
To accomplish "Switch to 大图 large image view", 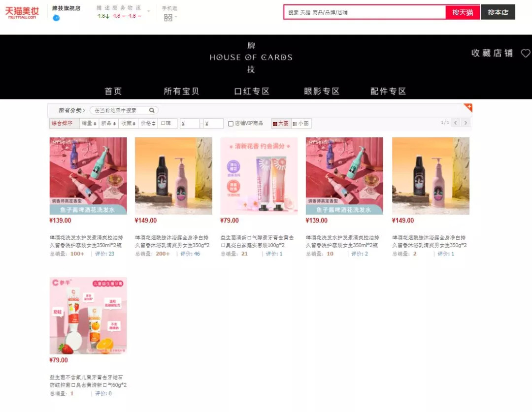I will point(281,124).
